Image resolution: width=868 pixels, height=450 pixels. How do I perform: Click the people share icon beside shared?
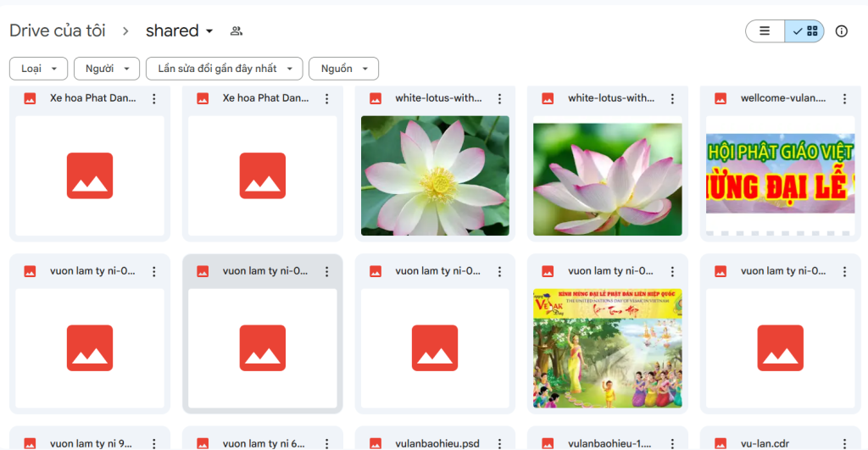click(x=236, y=31)
